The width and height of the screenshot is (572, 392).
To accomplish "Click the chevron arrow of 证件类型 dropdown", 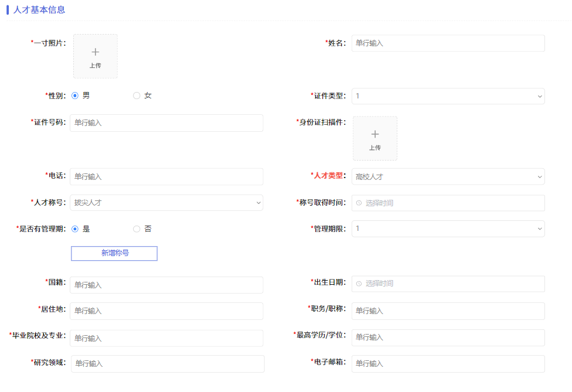I will point(540,96).
